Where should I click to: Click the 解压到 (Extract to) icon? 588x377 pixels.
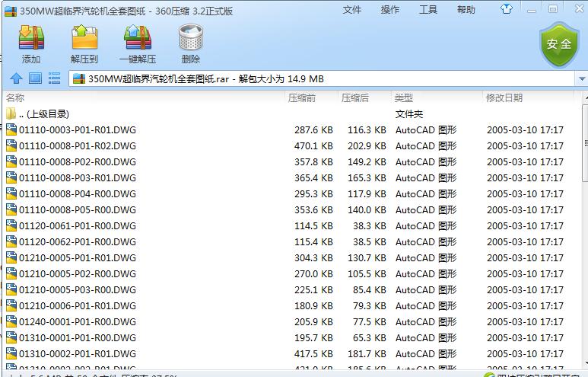tap(84, 37)
